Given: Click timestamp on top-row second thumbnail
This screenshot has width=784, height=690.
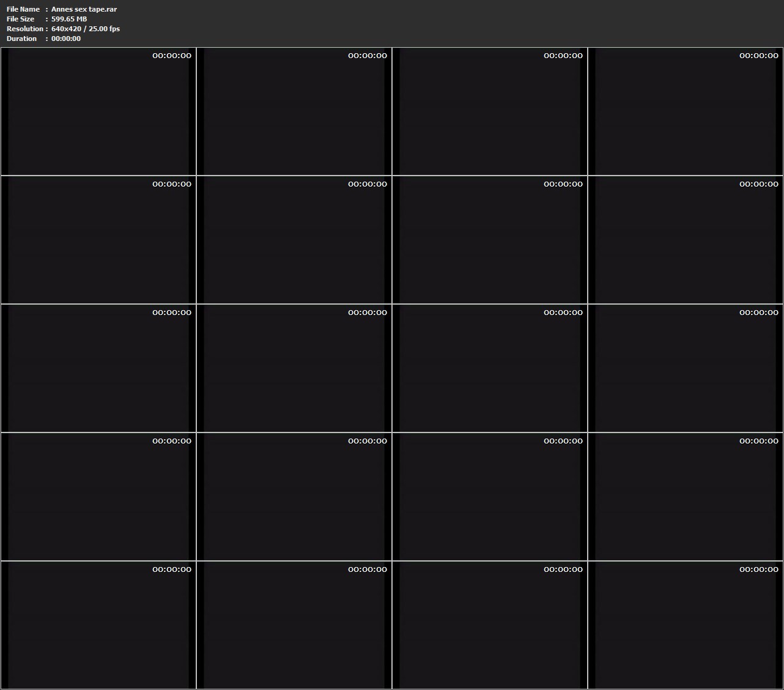Looking at the screenshot, I should (368, 56).
